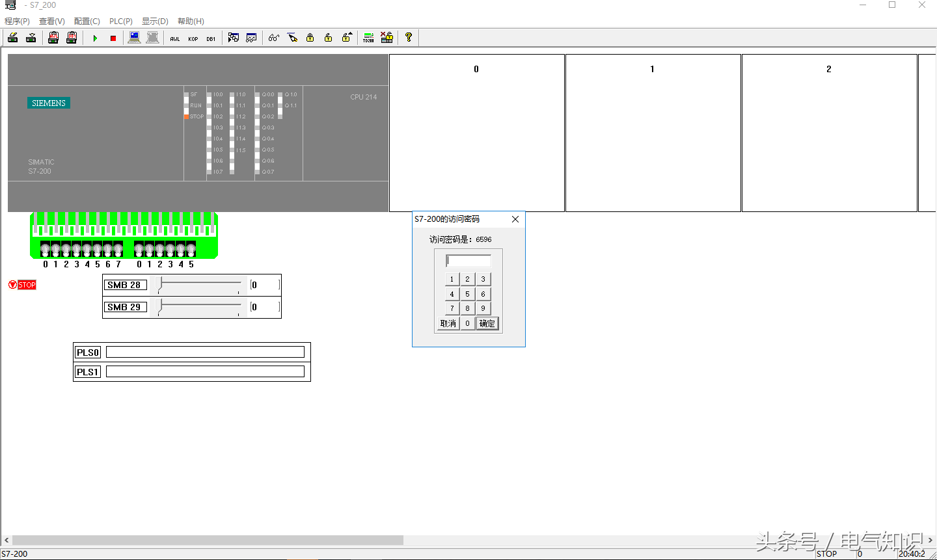Image resolution: width=937 pixels, height=560 pixels.
Task: Focus the password entry field above the keypad
Action: pyautogui.click(x=468, y=261)
